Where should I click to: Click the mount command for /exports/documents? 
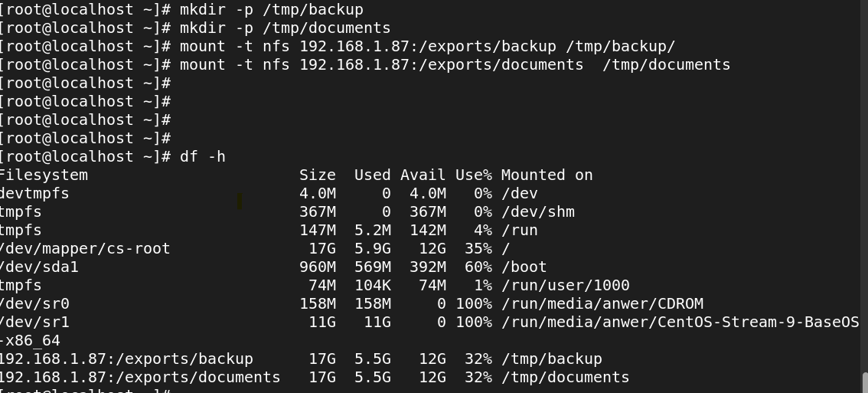click(x=455, y=65)
